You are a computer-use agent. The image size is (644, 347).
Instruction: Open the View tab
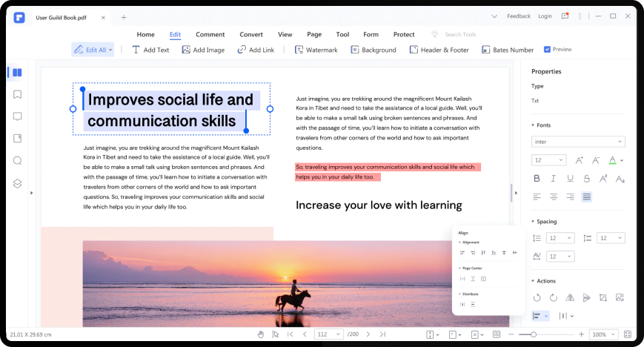(x=285, y=35)
